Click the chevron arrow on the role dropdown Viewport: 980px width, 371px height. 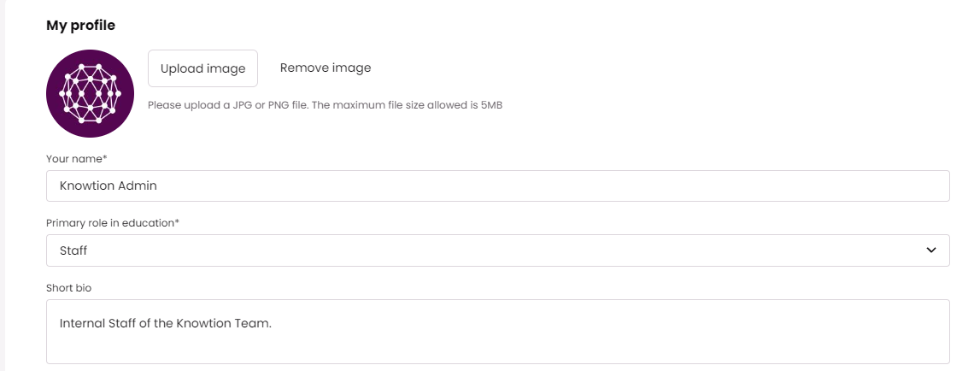click(931, 250)
